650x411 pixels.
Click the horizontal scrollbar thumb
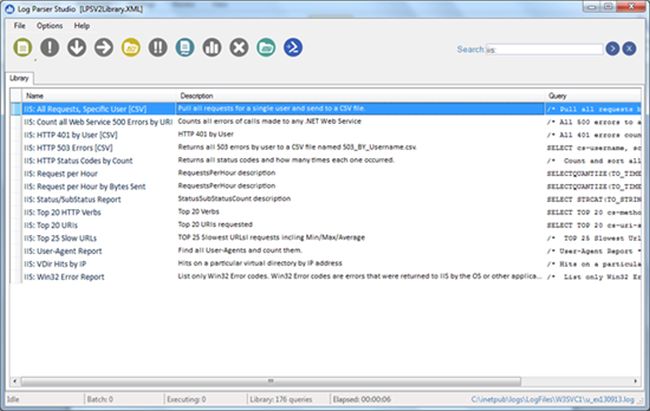271,380
